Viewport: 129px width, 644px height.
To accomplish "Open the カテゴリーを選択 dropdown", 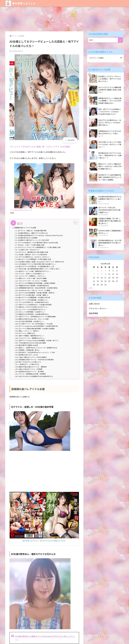I will pyautogui.click(x=105, y=58).
